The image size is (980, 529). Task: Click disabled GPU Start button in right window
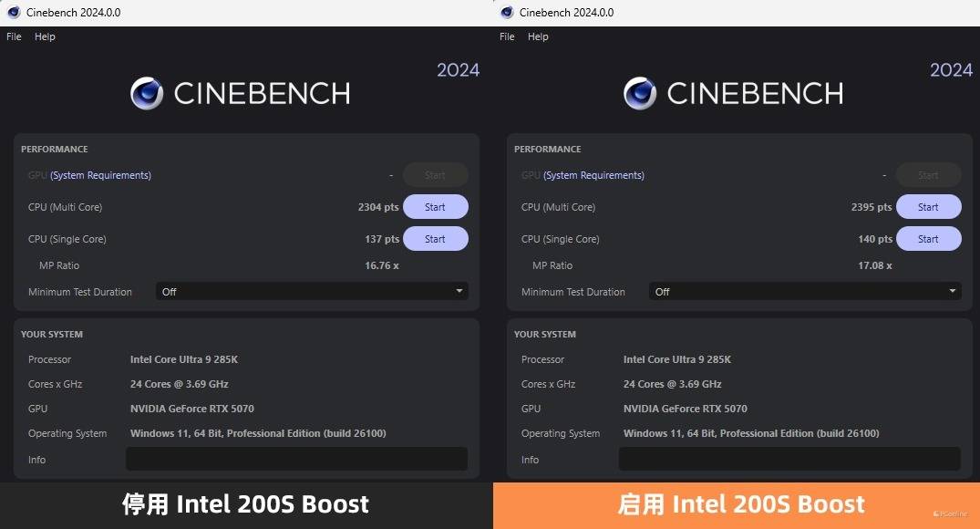pos(929,175)
